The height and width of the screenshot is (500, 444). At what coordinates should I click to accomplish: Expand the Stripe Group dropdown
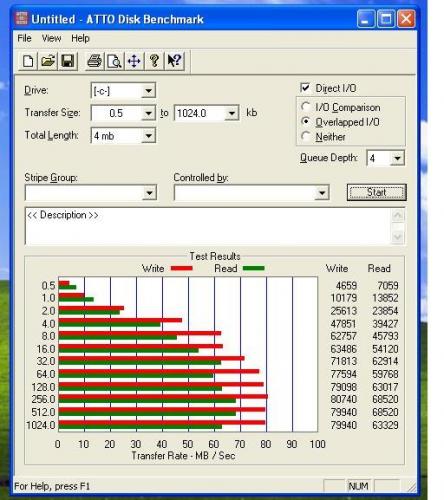click(149, 193)
